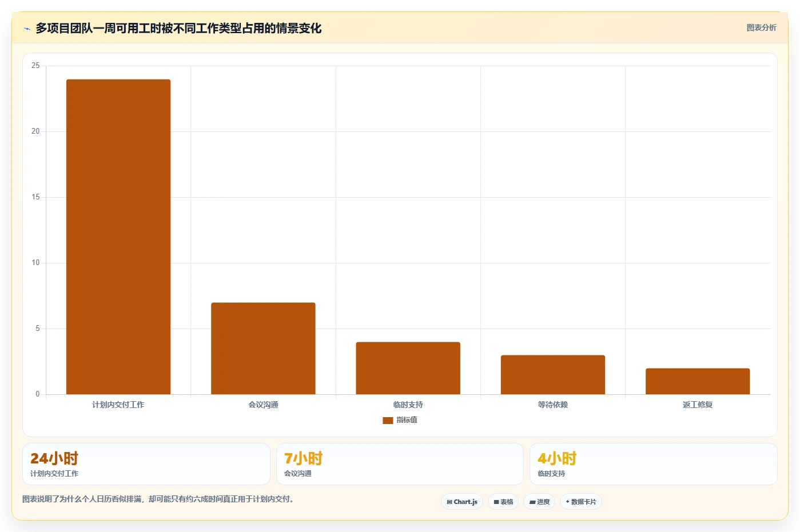Click the 会议沟通 caption under 7小时
The height and width of the screenshot is (532, 800).
298,474
